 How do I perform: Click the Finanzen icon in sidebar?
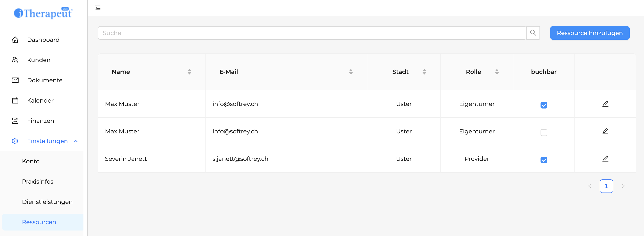click(x=15, y=121)
